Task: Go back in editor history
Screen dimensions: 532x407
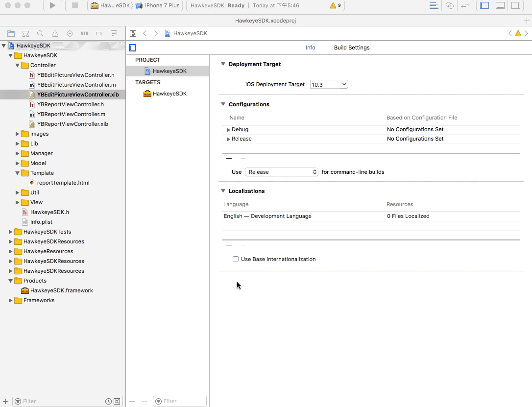Action: 145,33
